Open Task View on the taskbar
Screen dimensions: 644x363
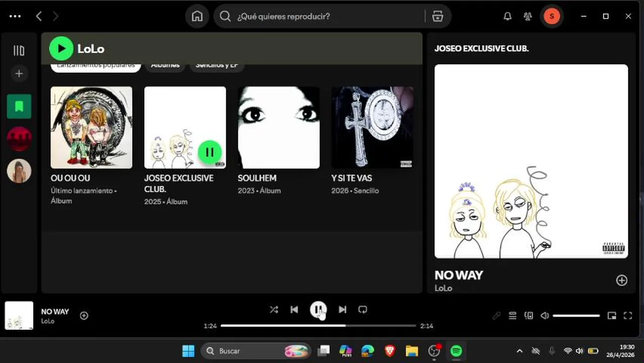pyautogui.click(x=324, y=351)
